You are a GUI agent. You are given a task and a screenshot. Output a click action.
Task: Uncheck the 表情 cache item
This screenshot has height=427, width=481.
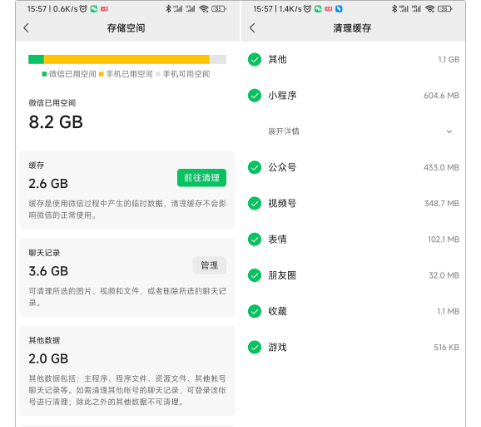click(255, 239)
